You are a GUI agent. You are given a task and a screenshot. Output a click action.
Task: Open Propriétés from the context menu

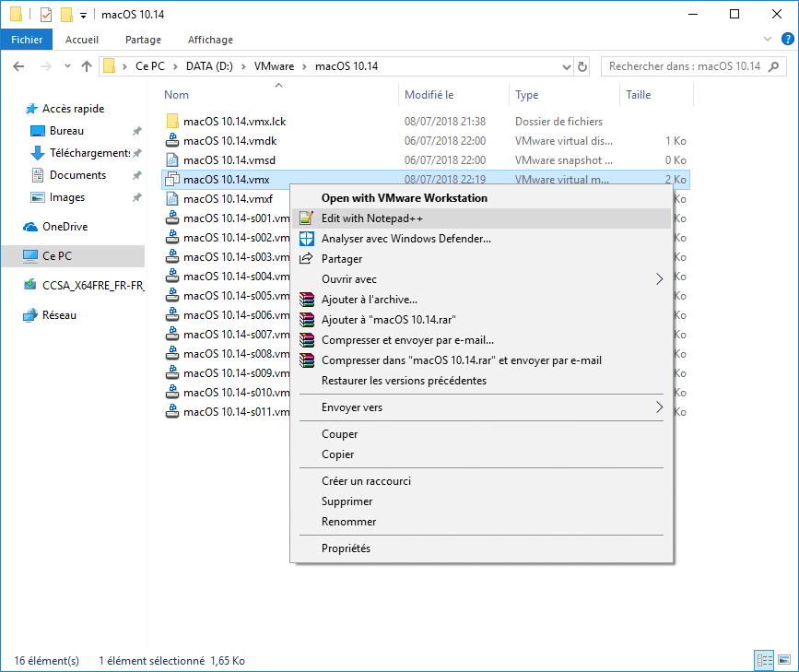coord(482,548)
